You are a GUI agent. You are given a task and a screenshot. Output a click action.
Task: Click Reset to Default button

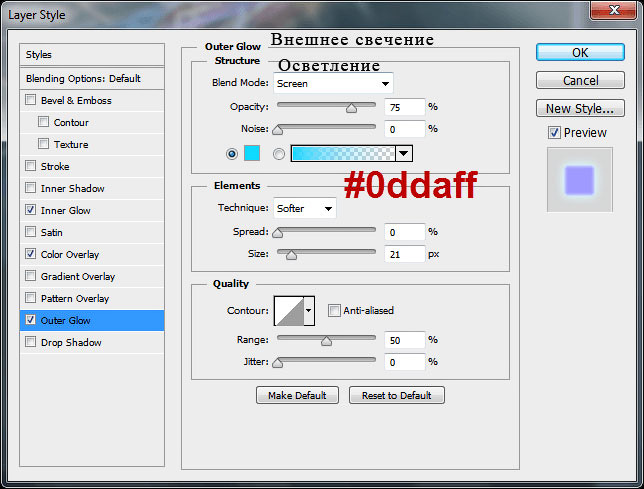pos(397,395)
